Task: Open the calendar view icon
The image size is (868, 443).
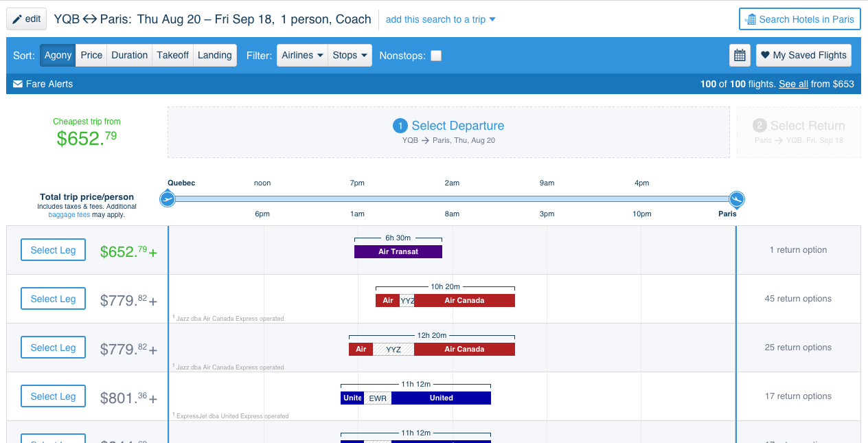Action: click(x=740, y=56)
